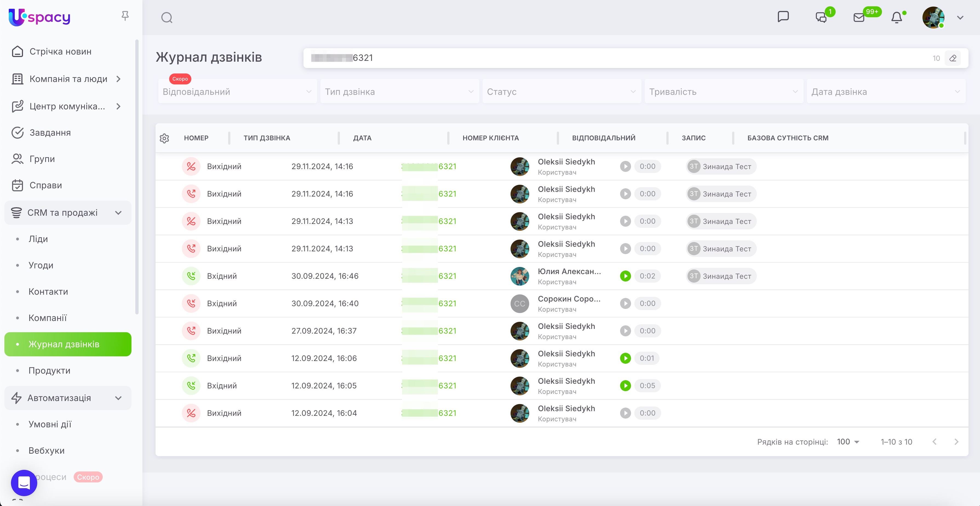
Task: Play the 0:01 call recording
Action: coord(625,358)
